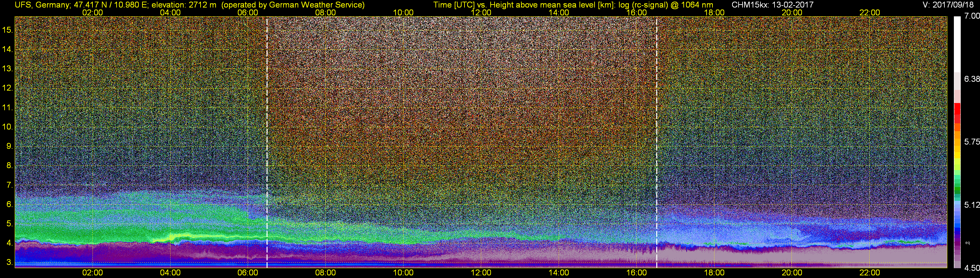Click the 20:00 label on the top time axis
The image size is (980, 278).
click(792, 12)
